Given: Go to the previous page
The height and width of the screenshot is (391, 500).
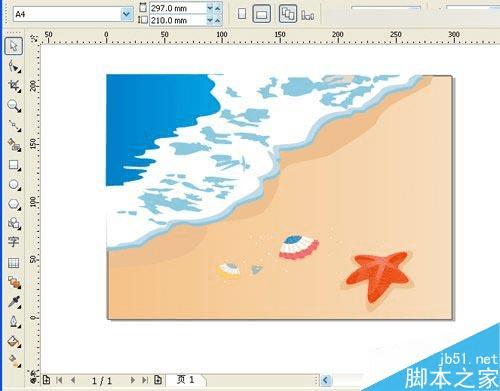Looking at the screenshot, I should (73, 380).
